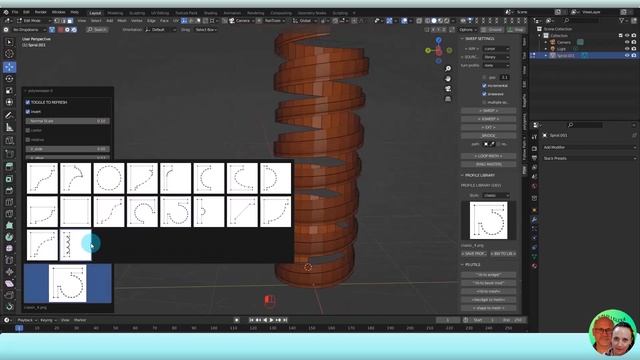Select the Scale tool in left toolbar
The height and width of the screenshot is (360, 640).
pyautogui.click(x=9, y=91)
